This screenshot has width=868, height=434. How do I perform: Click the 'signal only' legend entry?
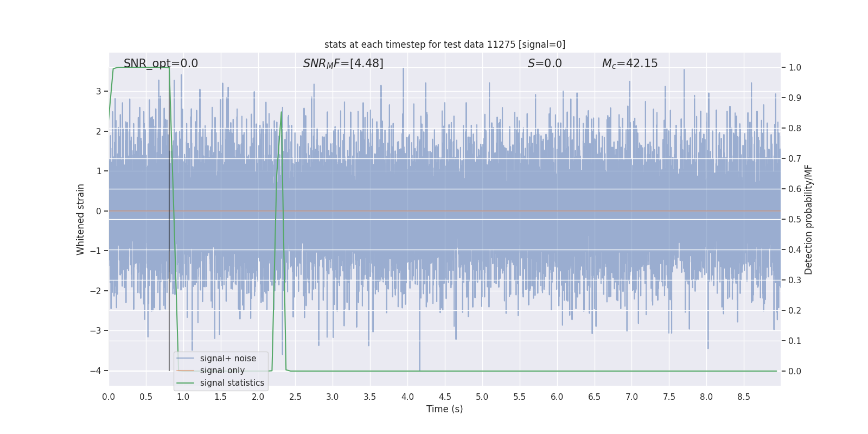pyautogui.click(x=222, y=371)
